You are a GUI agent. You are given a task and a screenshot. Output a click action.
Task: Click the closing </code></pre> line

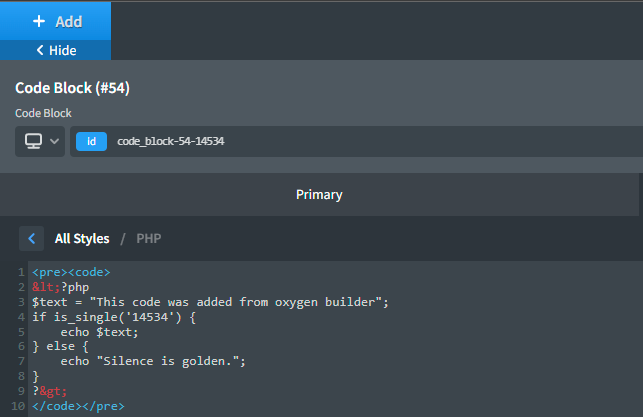pos(78,406)
